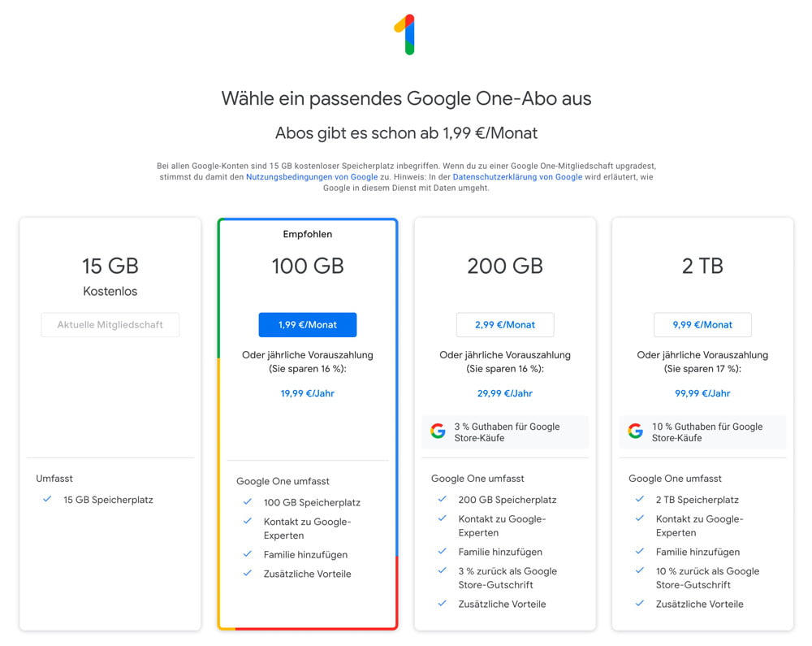The width and height of the screenshot is (812, 646).
Task: Click the Empfohlen label on 100 GB card
Action: (308, 234)
